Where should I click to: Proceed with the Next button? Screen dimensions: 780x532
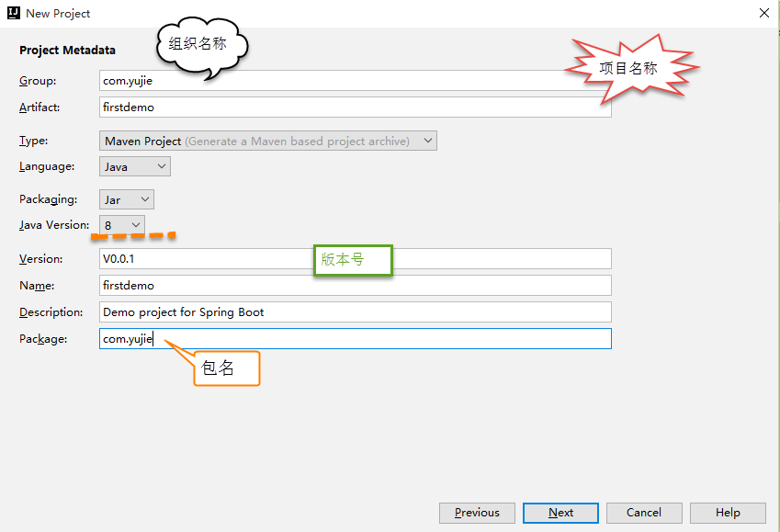point(560,513)
